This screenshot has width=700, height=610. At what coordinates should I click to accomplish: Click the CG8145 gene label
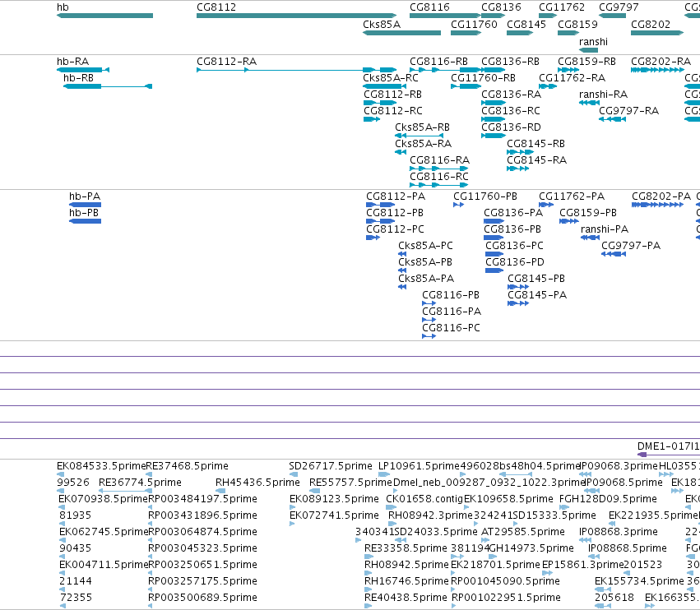click(526, 25)
